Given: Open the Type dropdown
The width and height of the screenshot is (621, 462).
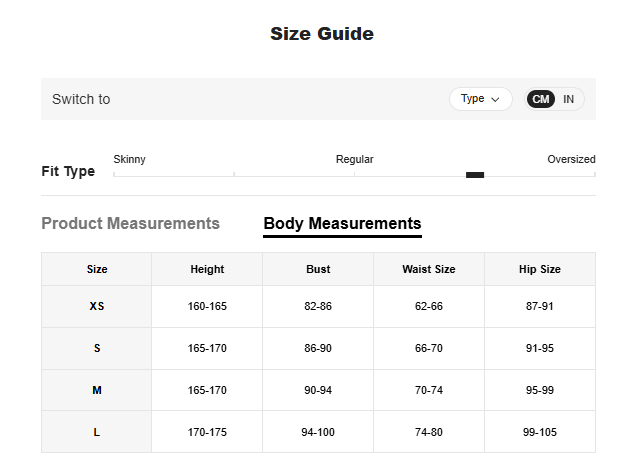Looking at the screenshot, I should pos(480,99).
